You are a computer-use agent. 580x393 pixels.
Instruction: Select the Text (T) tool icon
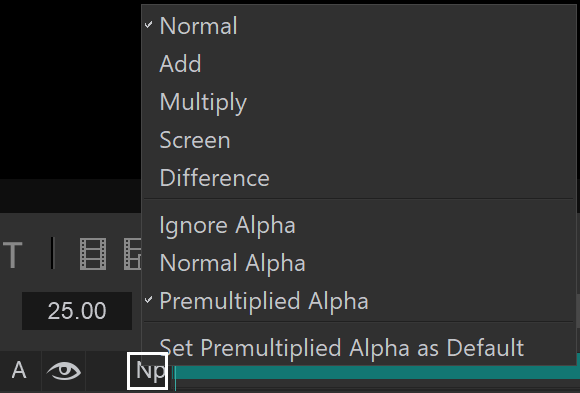click(x=13, y=255)
